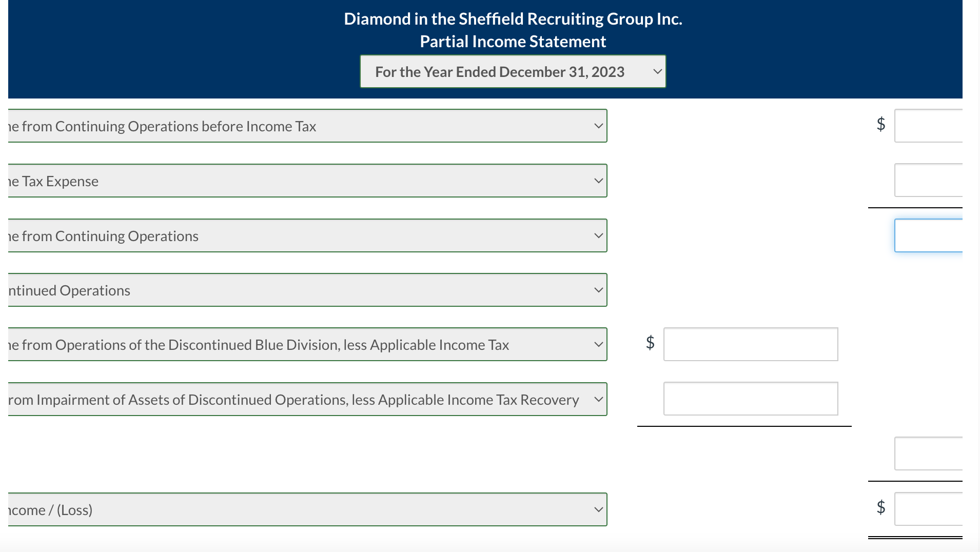
Task: Click the highlighted amount field for Continuing Operations
Action: (x=928, y=235)
